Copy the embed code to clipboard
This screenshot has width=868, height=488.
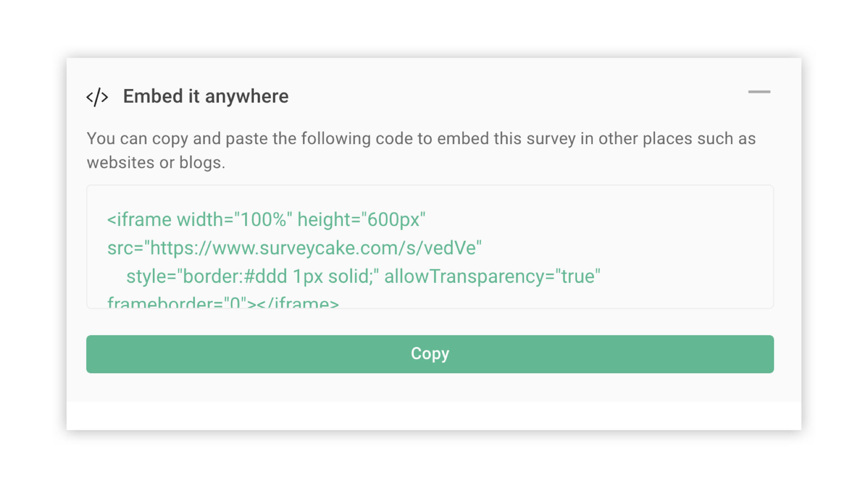pyautogui.click(x=429, y=354)
